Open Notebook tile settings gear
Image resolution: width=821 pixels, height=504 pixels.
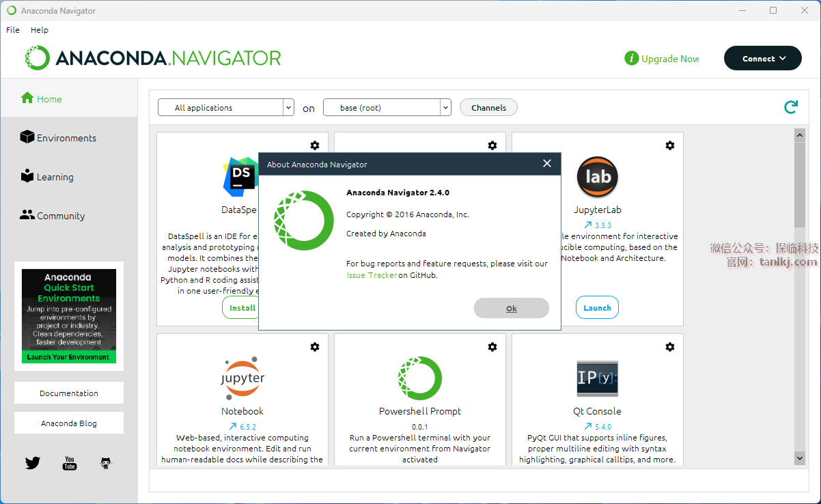pos(315,347)
